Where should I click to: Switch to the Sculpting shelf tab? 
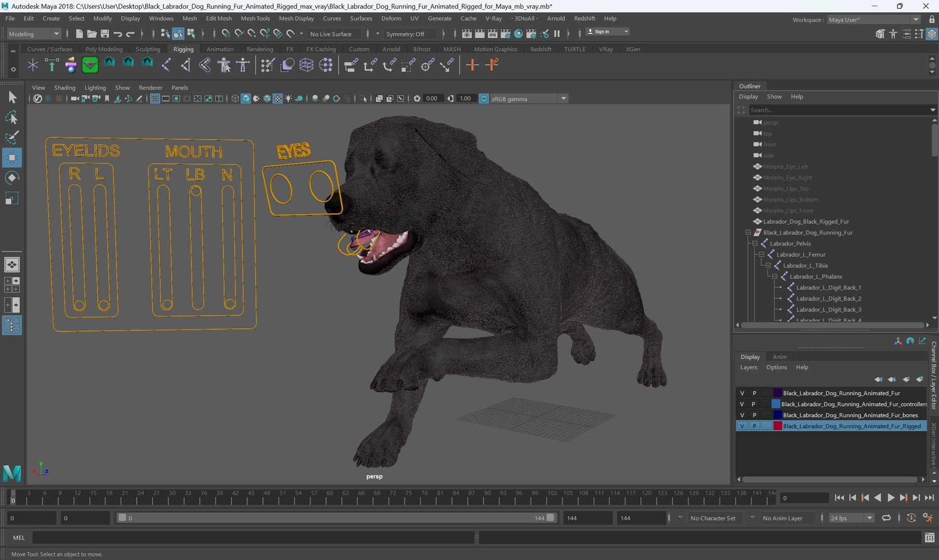pos(148,49)
